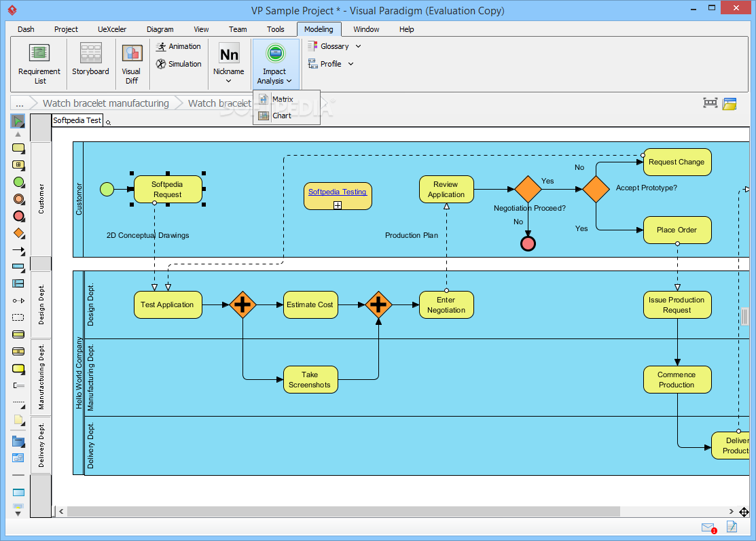Open the Tools tab
Image resolution: width=756 pixels, height=541 pixels.
coord(275,29)
